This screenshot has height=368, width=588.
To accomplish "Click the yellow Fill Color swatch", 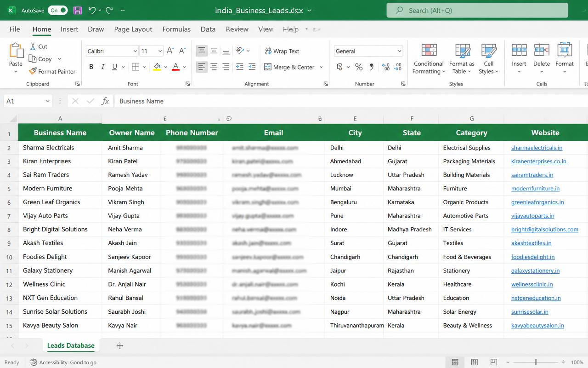I will click(x=157, y=67).
